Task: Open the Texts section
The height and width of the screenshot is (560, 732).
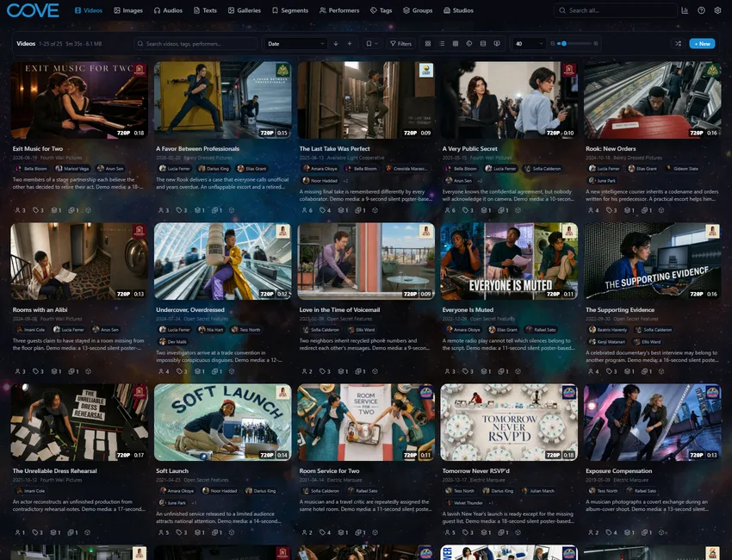Action: (206, 10)
